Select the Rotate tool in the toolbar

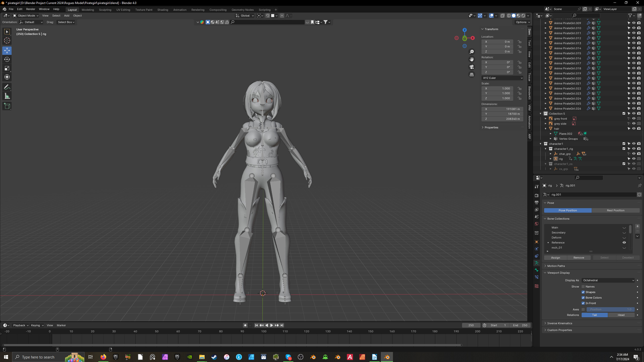(x=7, y=59)
